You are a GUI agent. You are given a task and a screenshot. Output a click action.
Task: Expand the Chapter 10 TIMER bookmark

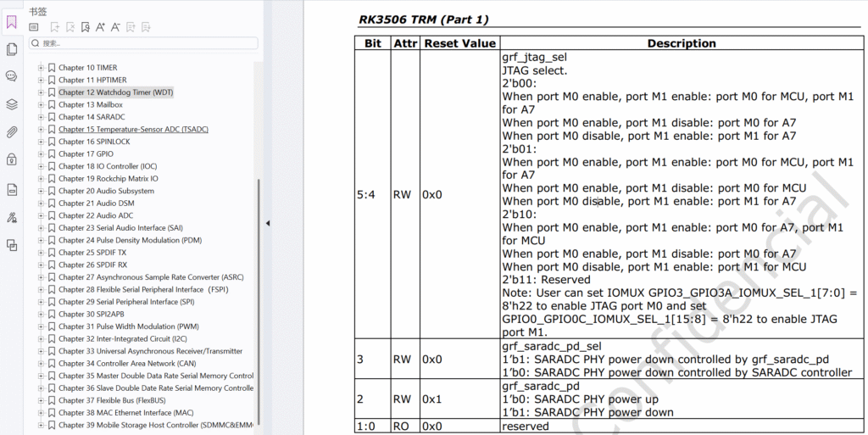(x=40, y=68)
